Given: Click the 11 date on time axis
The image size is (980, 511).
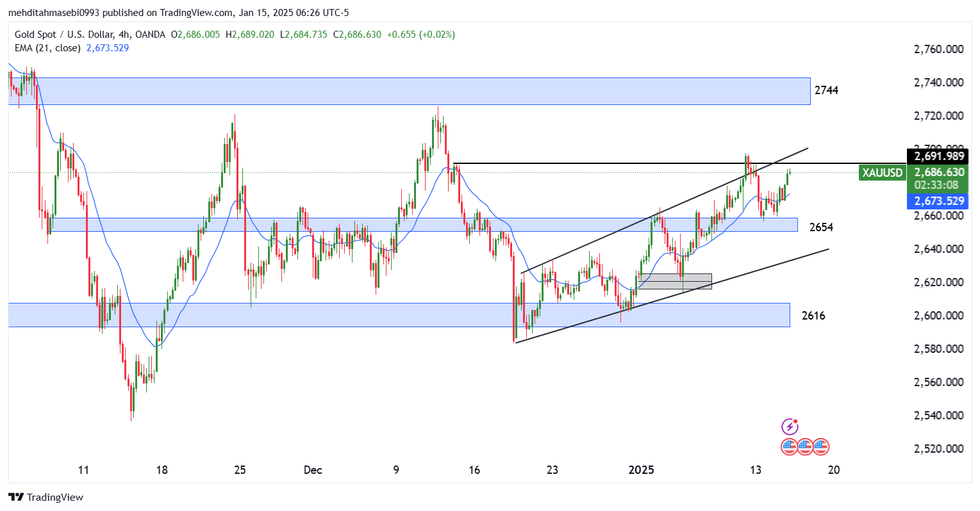Looking at the screenshot, I should tap(83, 470).
